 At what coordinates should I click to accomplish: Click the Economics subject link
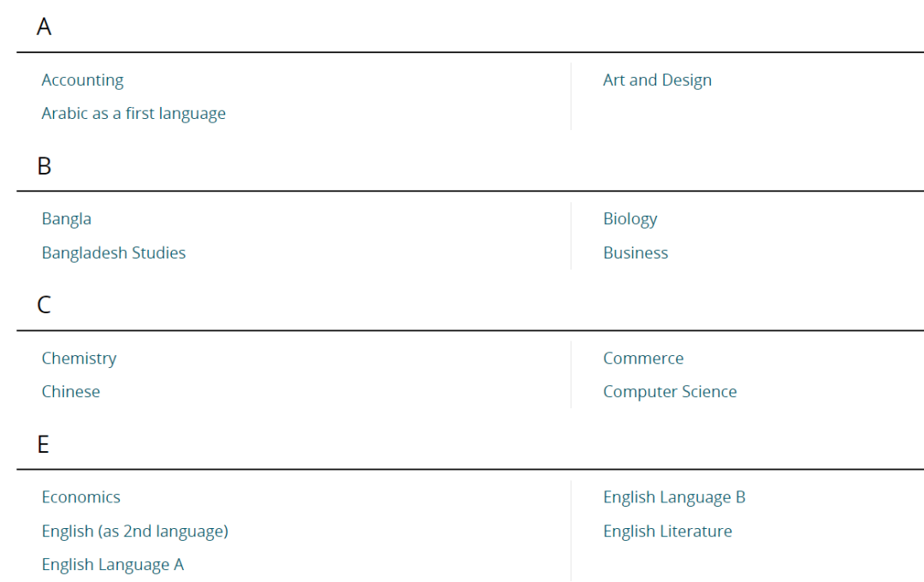click(80, 497)
